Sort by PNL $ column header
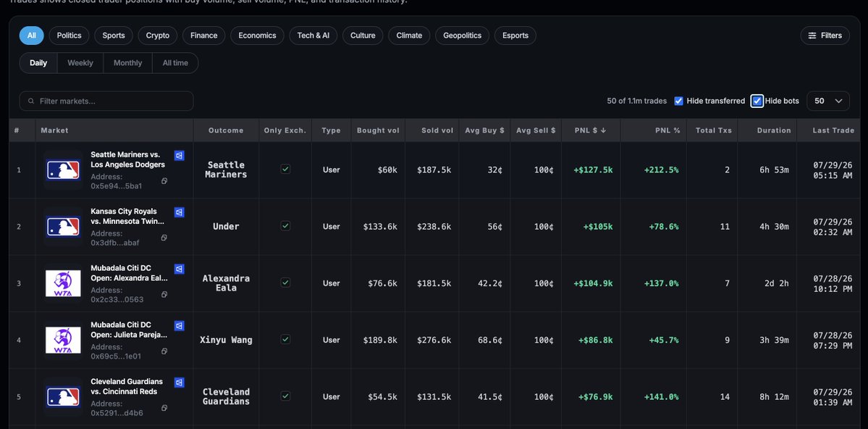 [x=590, y=130]
